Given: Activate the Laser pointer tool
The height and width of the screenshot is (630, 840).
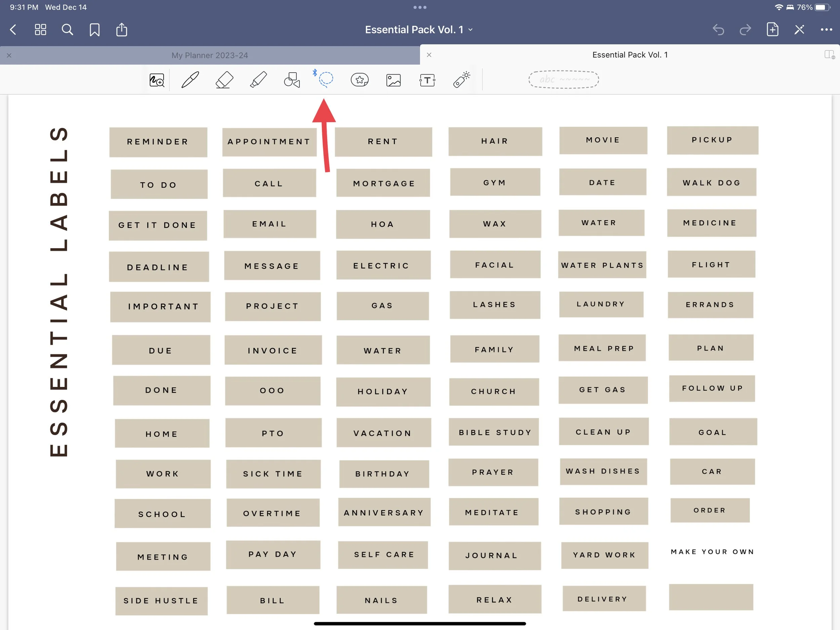Looking at the screenshot, I should [x=461, y=80].
